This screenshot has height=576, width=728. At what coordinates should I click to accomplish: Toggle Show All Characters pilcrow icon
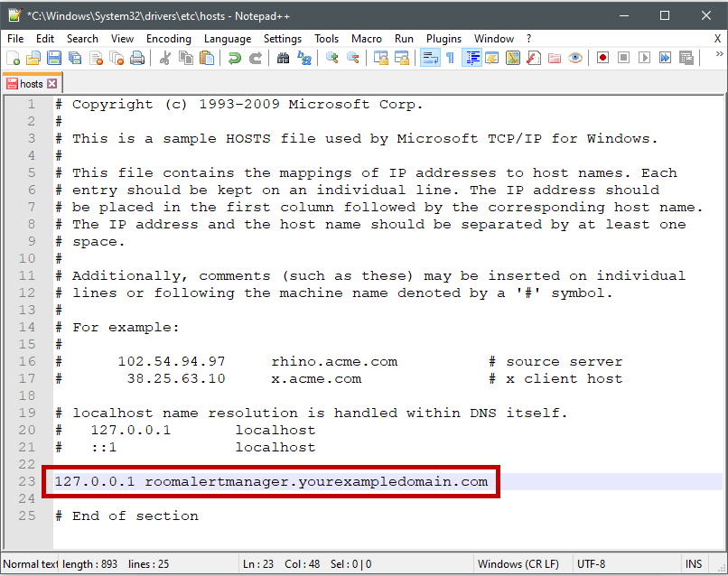pyautogui.click(x=449, y=58)
